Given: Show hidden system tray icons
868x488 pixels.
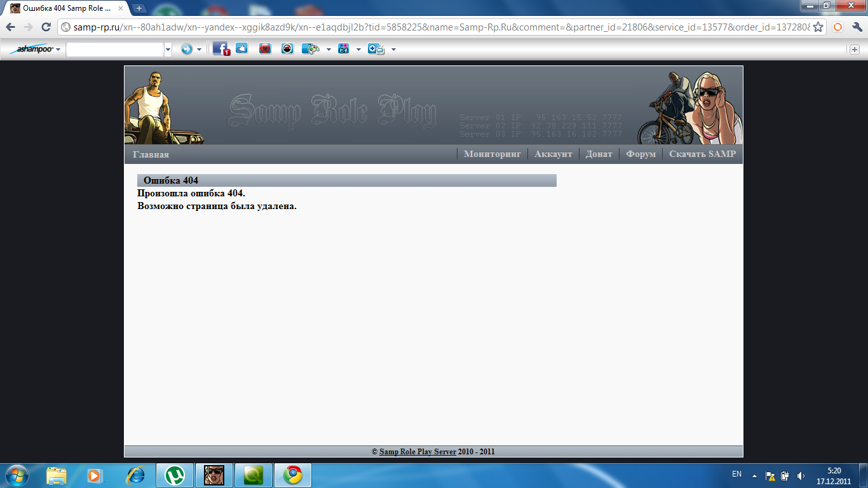Looking at the screenshot, I should (x=754, y=475).
